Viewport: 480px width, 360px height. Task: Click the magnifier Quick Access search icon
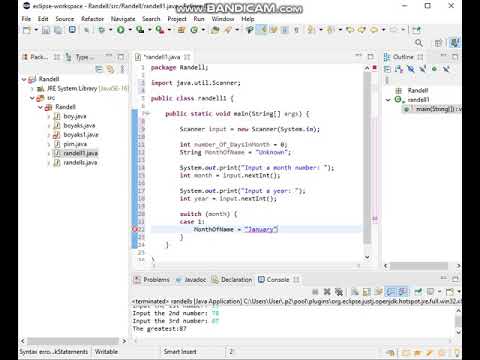[x=419, y=43]
